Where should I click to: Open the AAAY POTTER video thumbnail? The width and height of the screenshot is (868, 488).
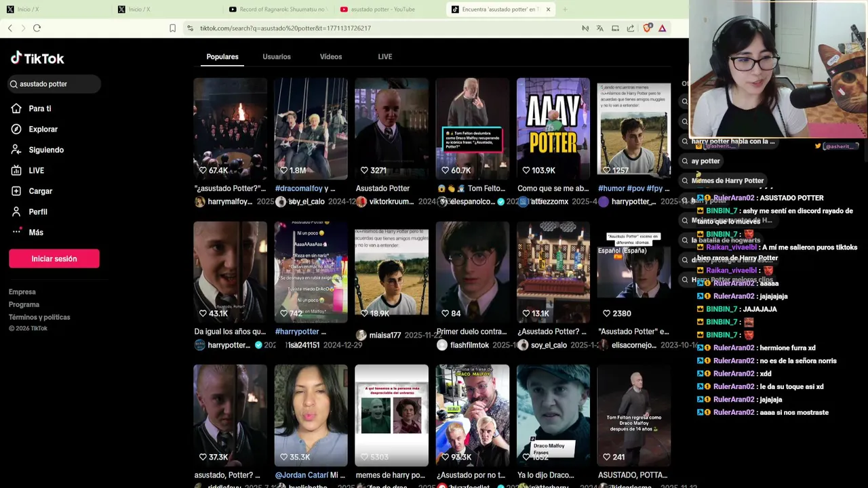pos(553,129)
